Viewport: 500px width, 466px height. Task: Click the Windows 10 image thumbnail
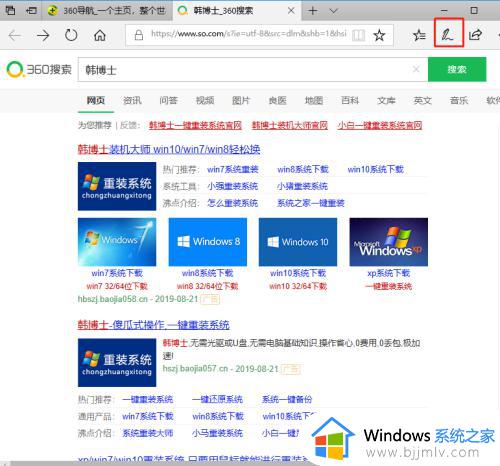click(x=298, y=242)
